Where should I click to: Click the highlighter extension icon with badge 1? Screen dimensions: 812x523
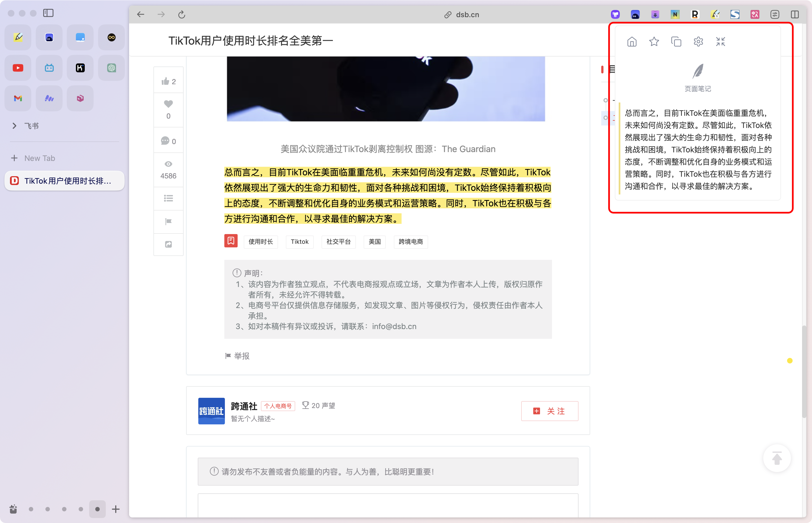point(715,14)
